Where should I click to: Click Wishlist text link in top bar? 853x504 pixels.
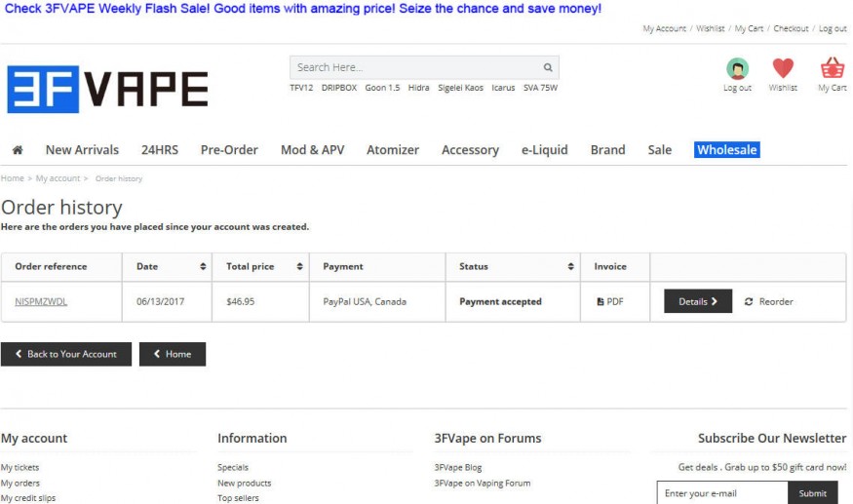(x=711, y=28)
